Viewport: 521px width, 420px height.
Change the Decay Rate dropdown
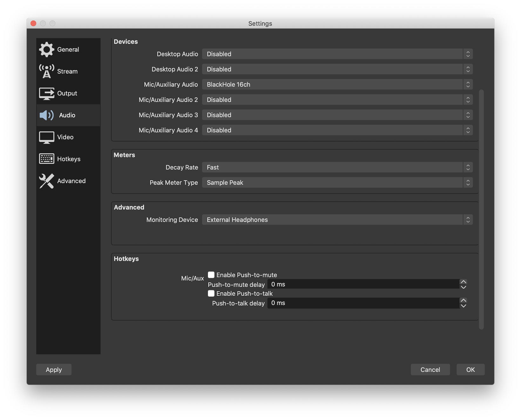click(x=337, y=167)
